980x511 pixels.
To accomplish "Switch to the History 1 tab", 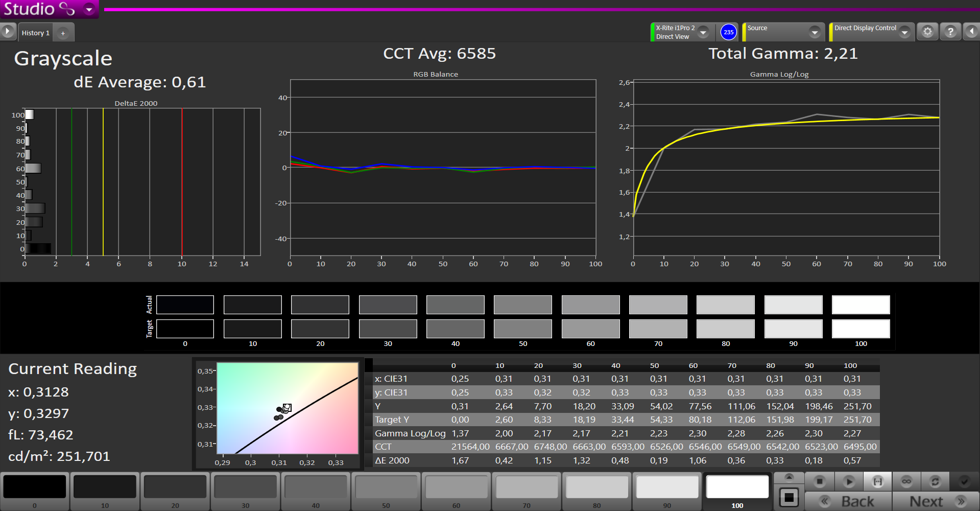I will point(36,33).
